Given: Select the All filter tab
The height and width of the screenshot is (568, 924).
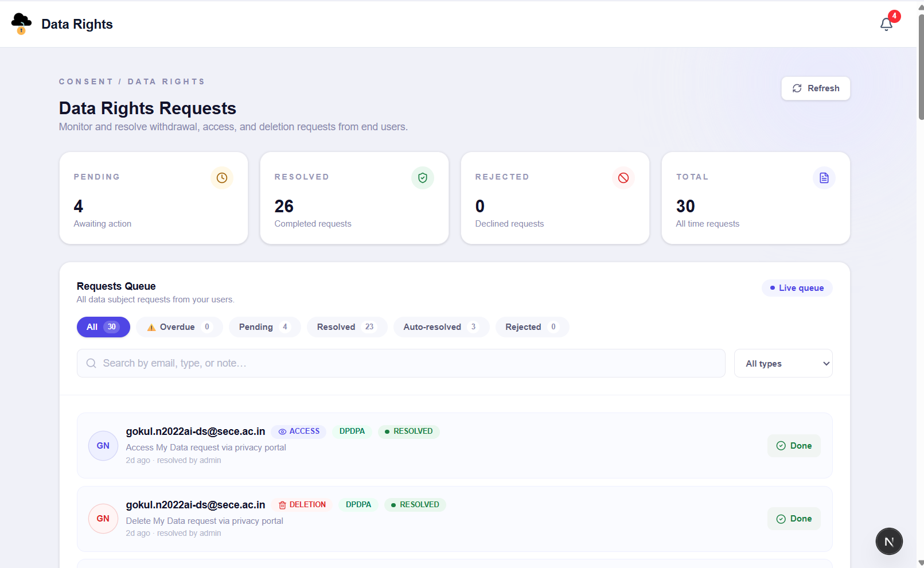Looking at the screenshot, I should coord(103,327).
